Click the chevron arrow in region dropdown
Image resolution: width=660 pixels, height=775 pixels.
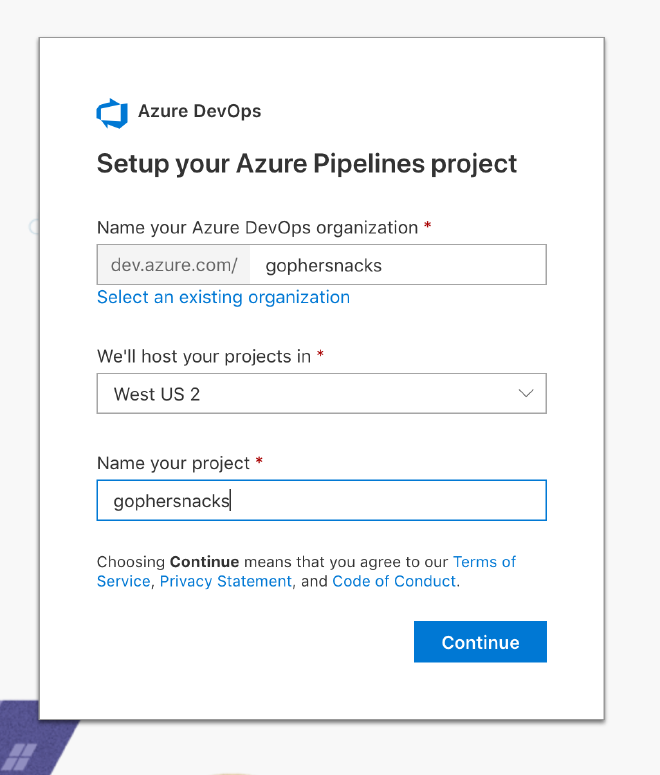(526, 393)
